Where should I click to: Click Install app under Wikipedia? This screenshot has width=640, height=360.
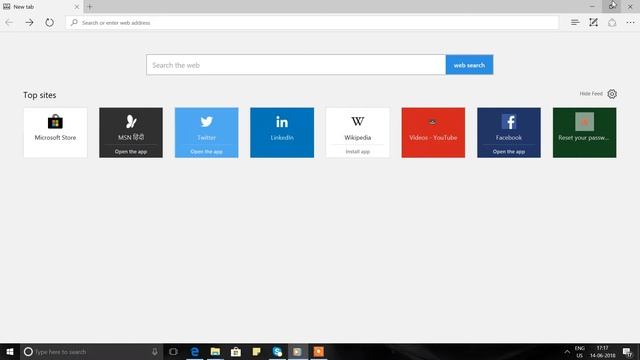pyautogui.click(x=358, y=151)
